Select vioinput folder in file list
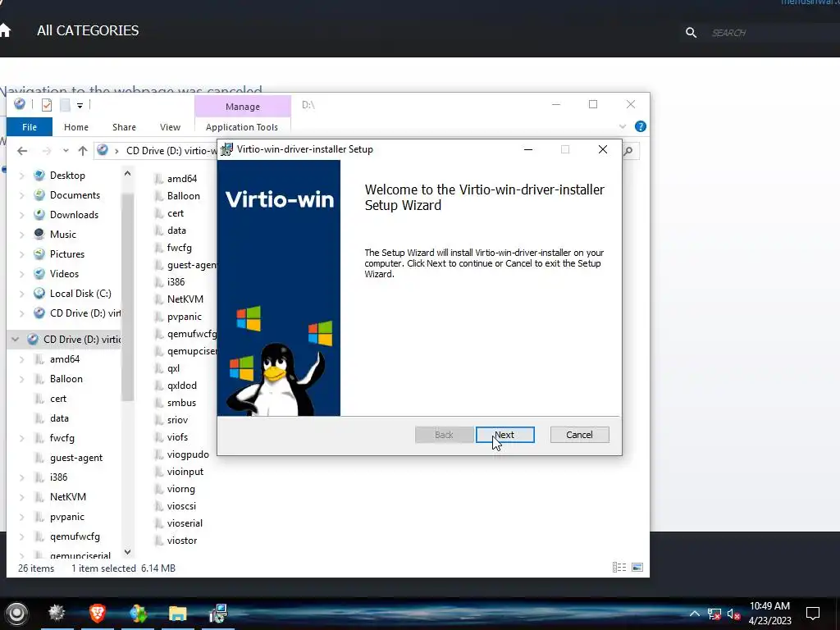840x630 pixels. pos(185,472)
